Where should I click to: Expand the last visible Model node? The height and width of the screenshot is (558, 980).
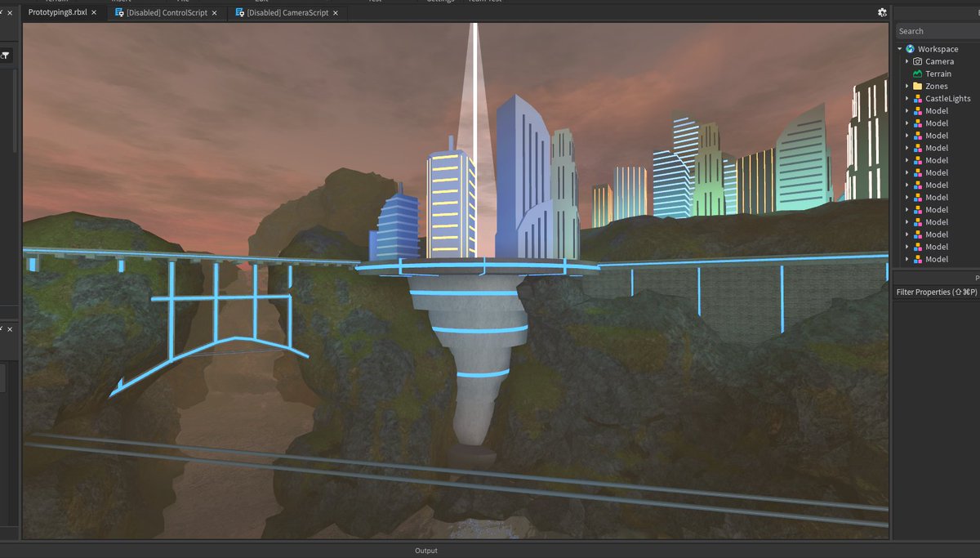906,259
